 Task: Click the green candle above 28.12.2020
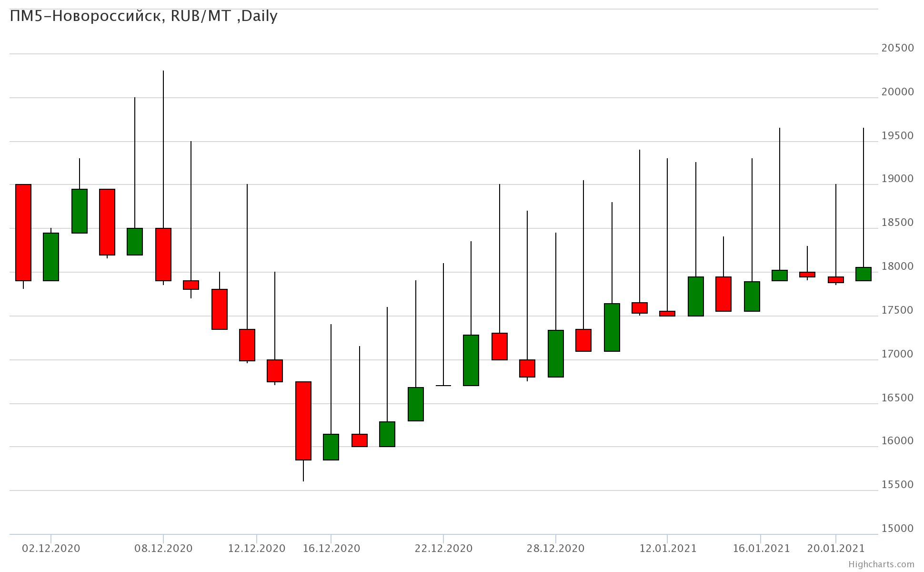click(556, 354)
